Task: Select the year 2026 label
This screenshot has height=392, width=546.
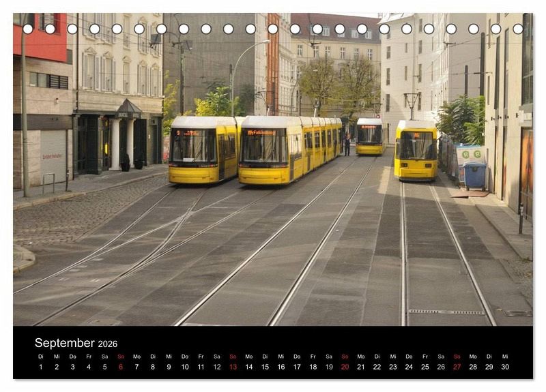Action: tap(108, 344)
